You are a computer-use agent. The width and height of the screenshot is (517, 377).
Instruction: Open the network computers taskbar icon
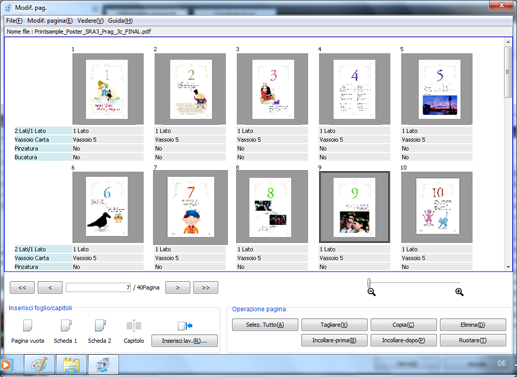point(104,365)
